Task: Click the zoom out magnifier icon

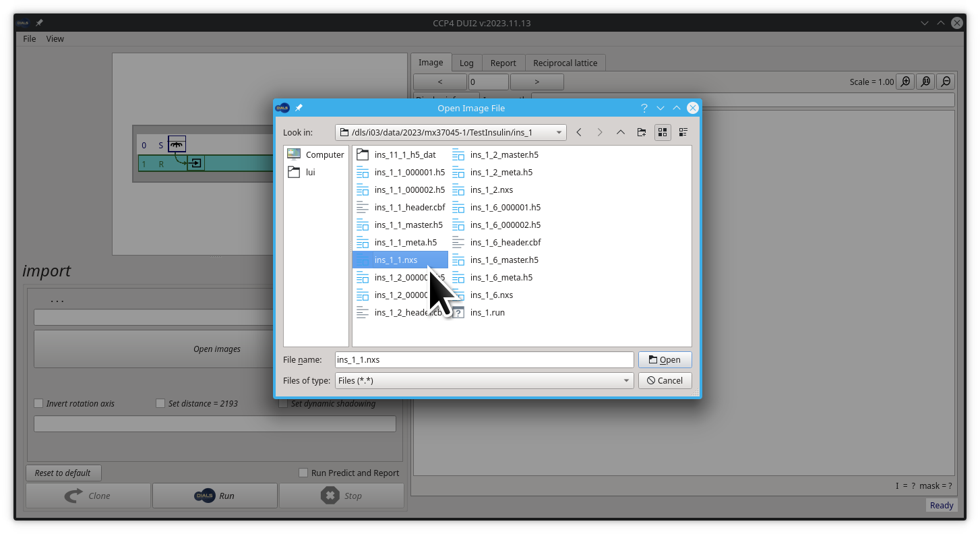Action: click(946, 82)
